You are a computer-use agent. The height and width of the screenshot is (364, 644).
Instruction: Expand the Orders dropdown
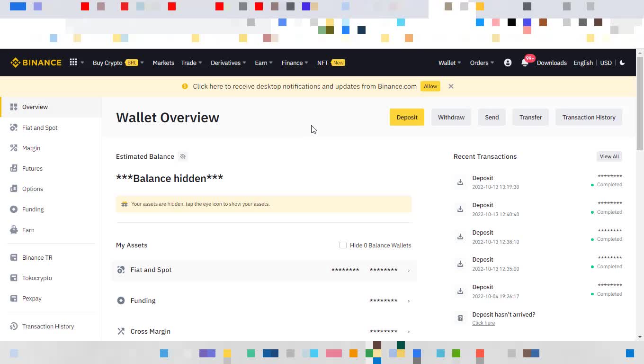click(482, 63)
